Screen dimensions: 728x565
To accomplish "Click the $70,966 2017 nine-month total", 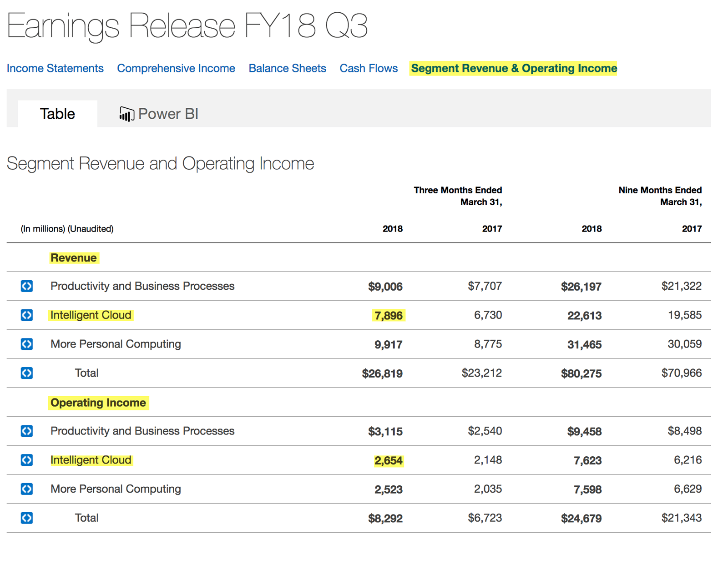I will pos(681,373).
